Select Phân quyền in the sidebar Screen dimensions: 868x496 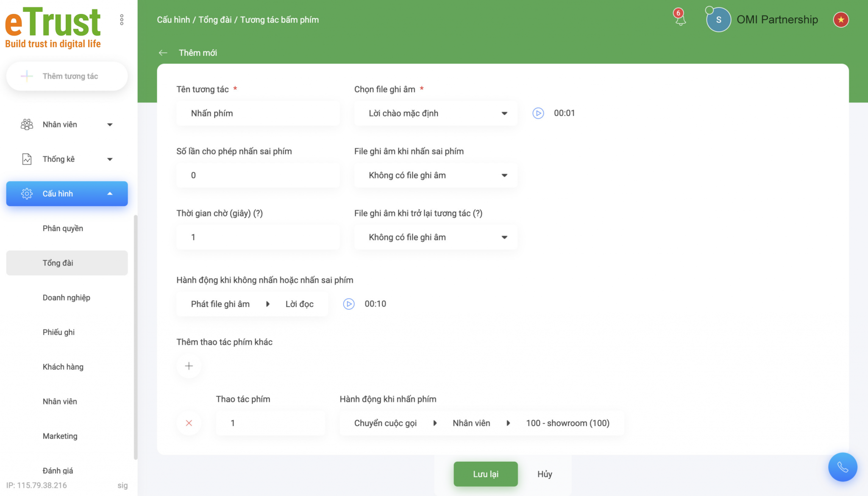click(63, 228)
